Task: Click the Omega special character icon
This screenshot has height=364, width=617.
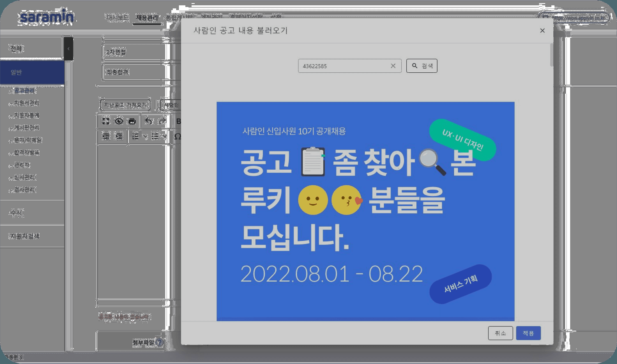Action: (178, 136)
